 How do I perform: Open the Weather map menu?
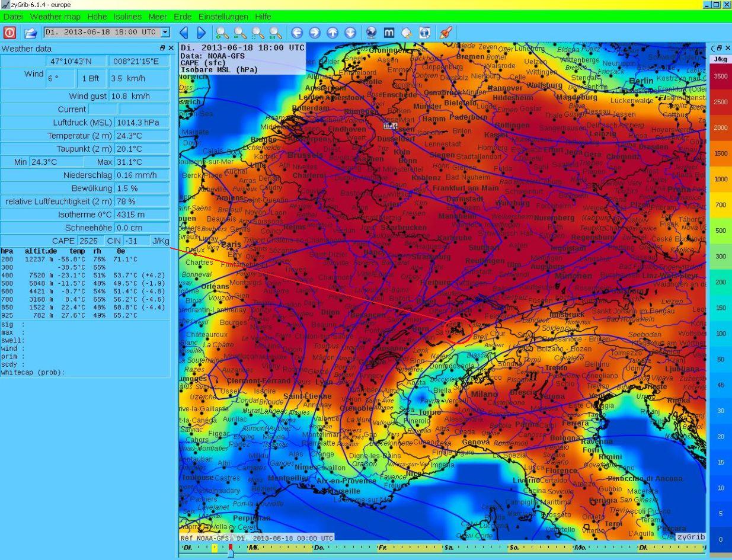coord(55,17)
